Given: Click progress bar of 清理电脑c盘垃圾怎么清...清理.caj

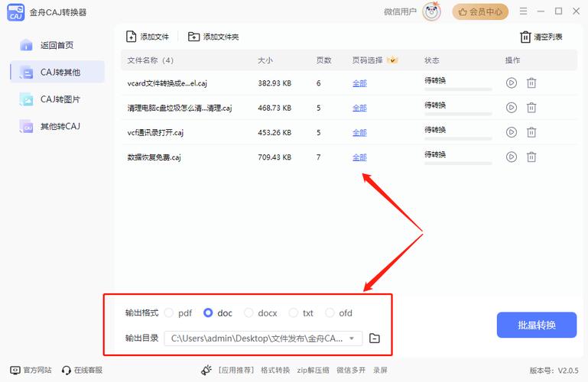Looking at the screenshot, I should point(458,114).
